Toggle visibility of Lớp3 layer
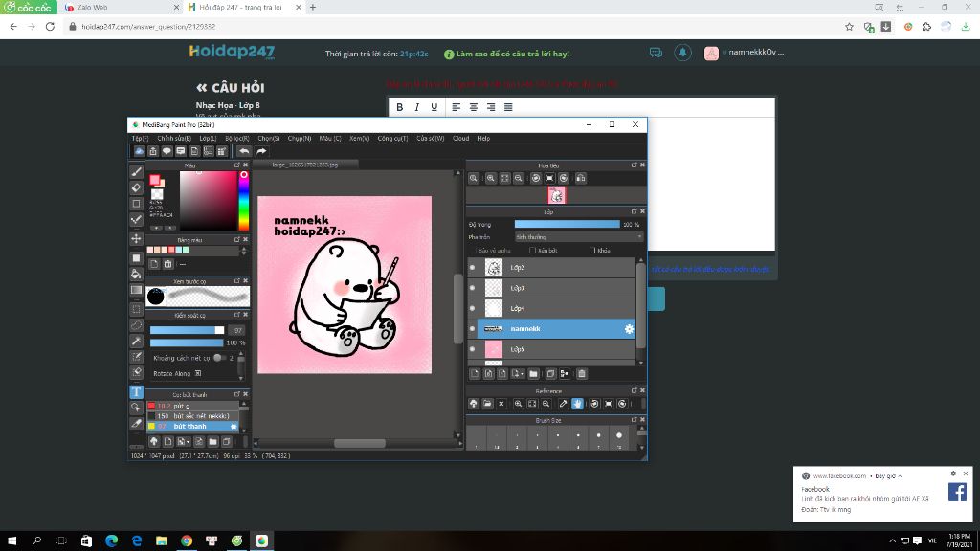 (x=473, y=288)
